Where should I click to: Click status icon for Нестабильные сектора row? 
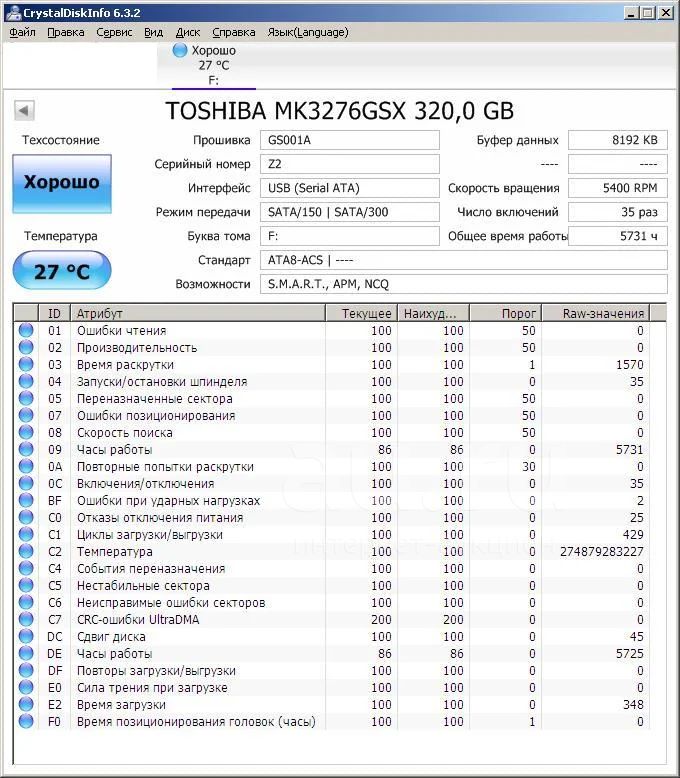point(26,585)
